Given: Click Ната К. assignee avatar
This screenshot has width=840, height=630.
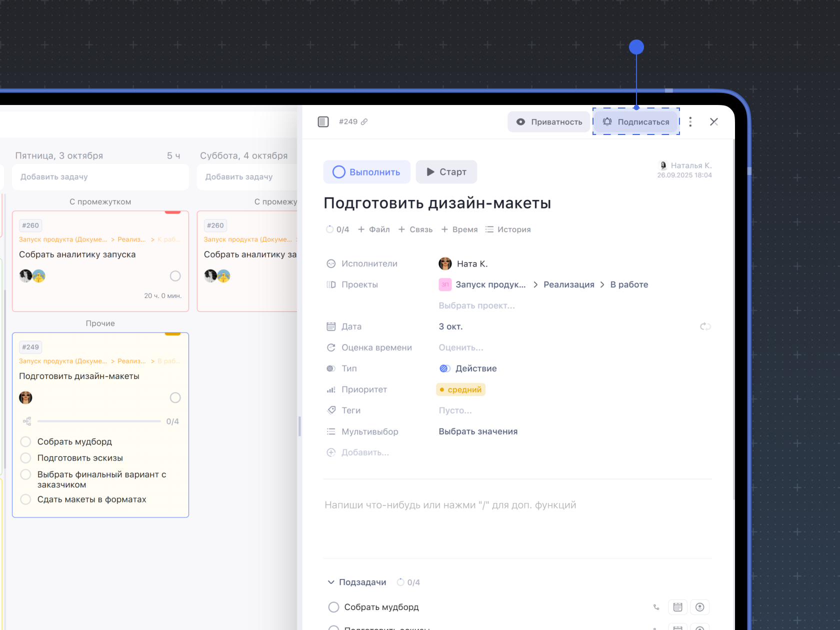Looking at the screenshot, I should click(445, 263).
